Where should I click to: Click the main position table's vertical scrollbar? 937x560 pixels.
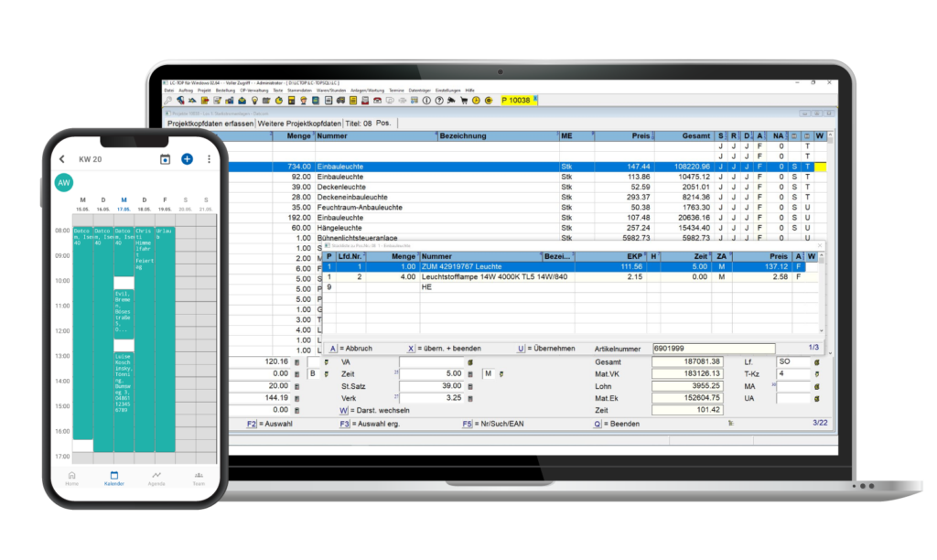[x=831, y=245]
